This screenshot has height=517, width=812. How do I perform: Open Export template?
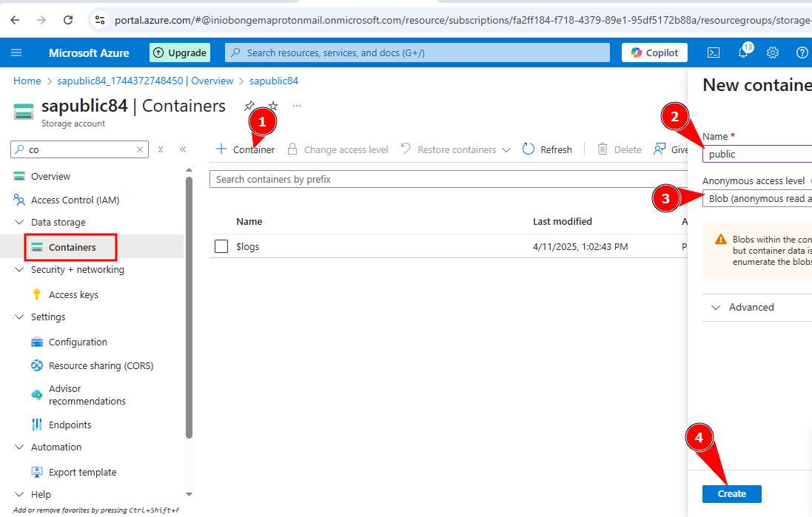(x=82, y=472)
